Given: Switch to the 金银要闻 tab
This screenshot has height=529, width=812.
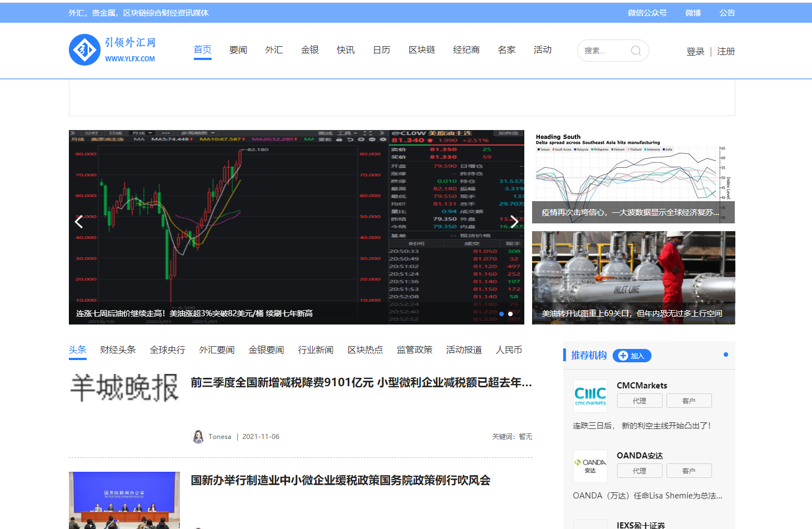Looking at the screenshot, I should tap(267, 350).
